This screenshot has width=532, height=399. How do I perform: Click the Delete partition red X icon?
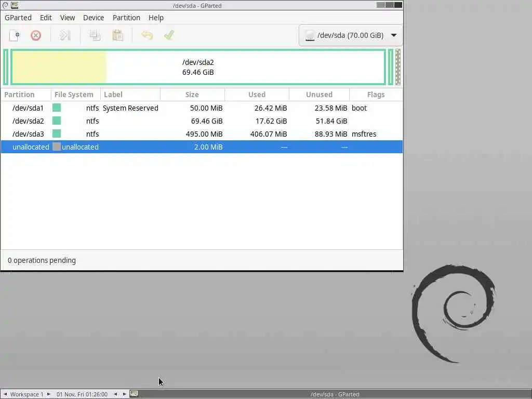pos(36,35)
